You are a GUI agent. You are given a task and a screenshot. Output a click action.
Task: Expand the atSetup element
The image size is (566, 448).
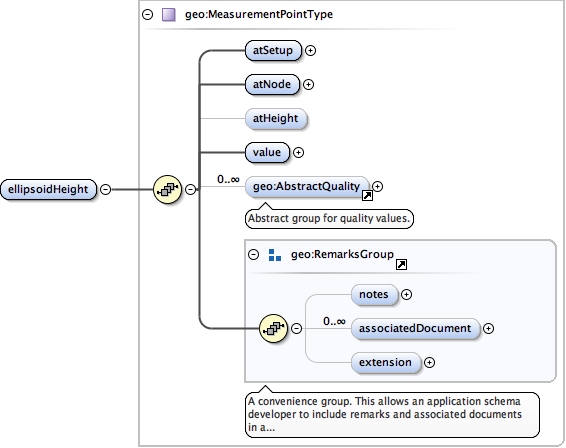click(x=310, y=51)
